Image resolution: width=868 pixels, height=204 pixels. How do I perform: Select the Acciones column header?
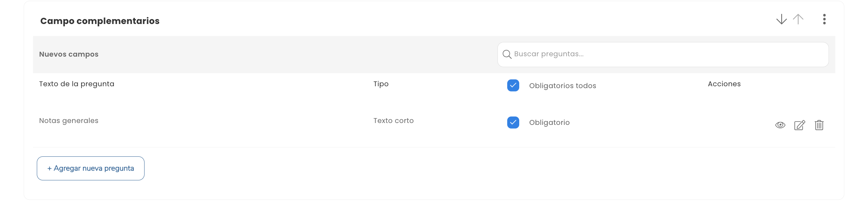[724, 84]
